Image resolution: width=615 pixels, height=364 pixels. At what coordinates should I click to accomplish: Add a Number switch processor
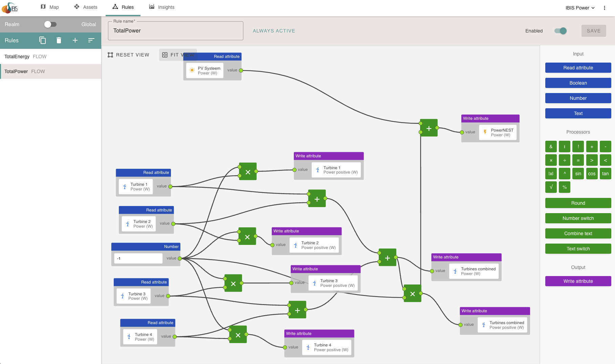click(578, 218)
